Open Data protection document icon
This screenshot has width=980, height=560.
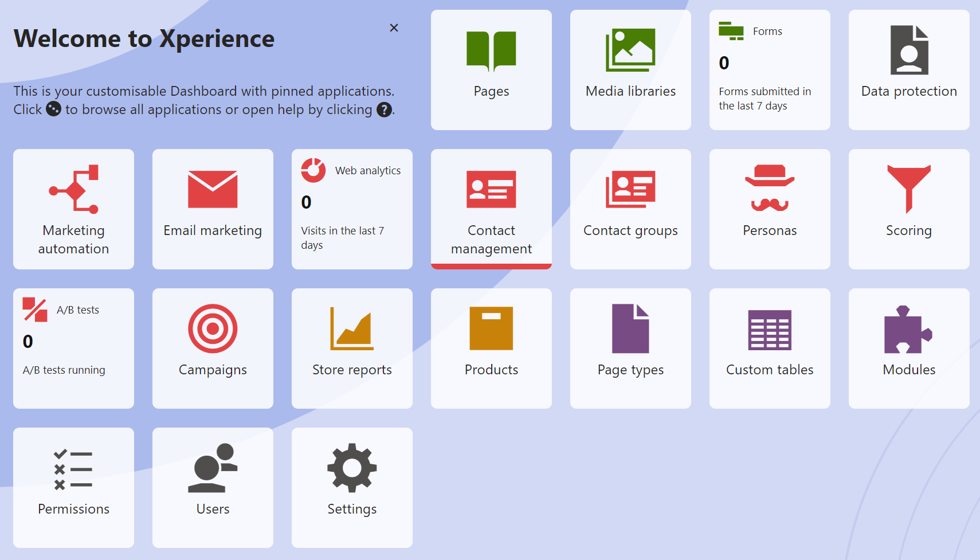(x=909, y=50)
